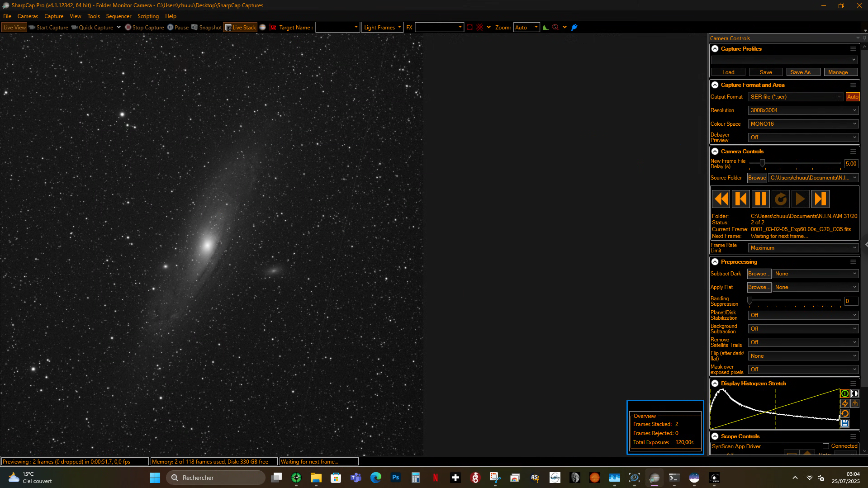Click the Target Name input field

click(x=337, y=28)
